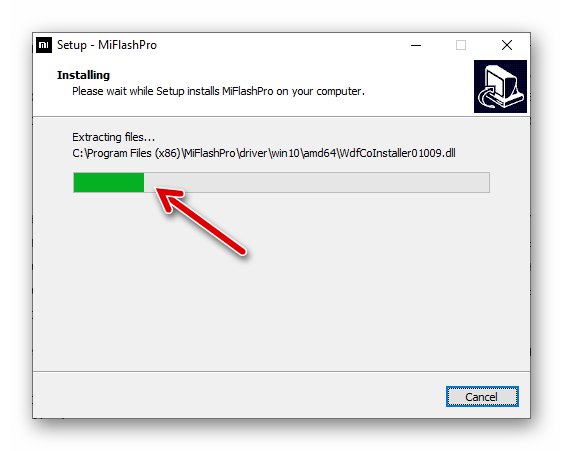Click the footer area left of Cancel
The image size is (563, 451).
coord(237,396)
